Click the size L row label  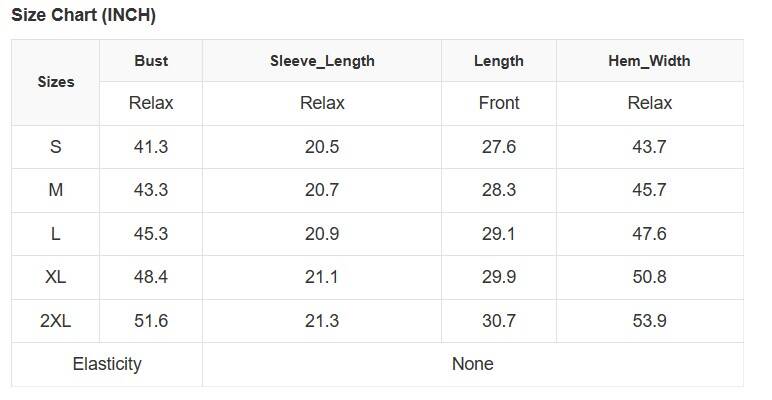click(56, 234)
